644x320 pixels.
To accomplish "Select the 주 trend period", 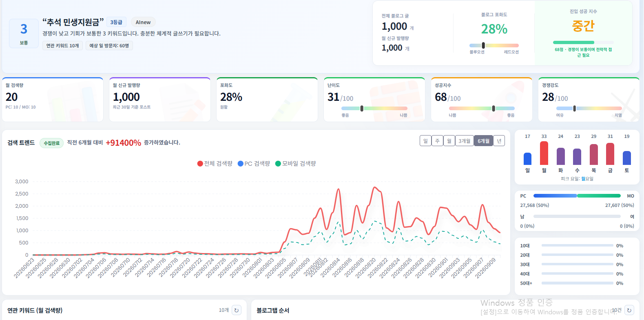I will (437, 141).
